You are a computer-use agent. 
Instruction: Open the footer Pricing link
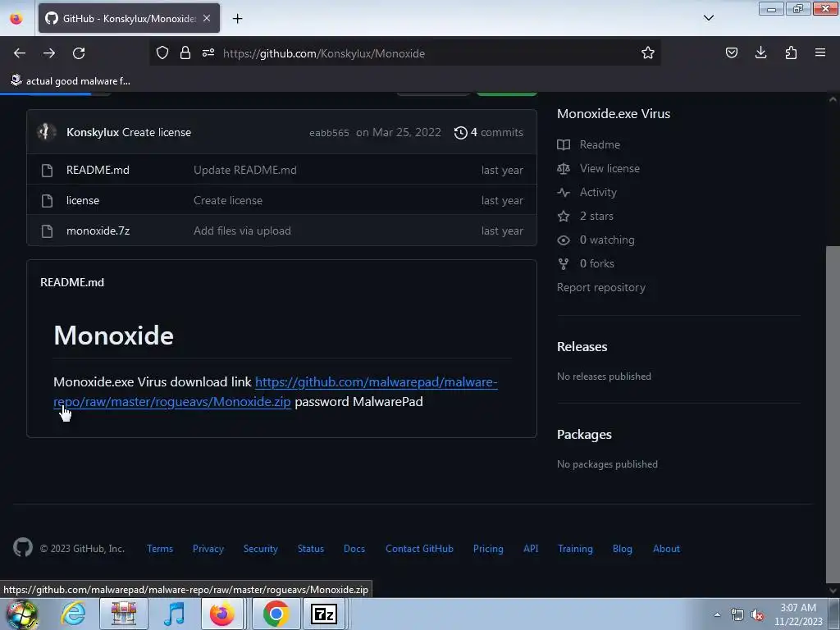(488, 549)
